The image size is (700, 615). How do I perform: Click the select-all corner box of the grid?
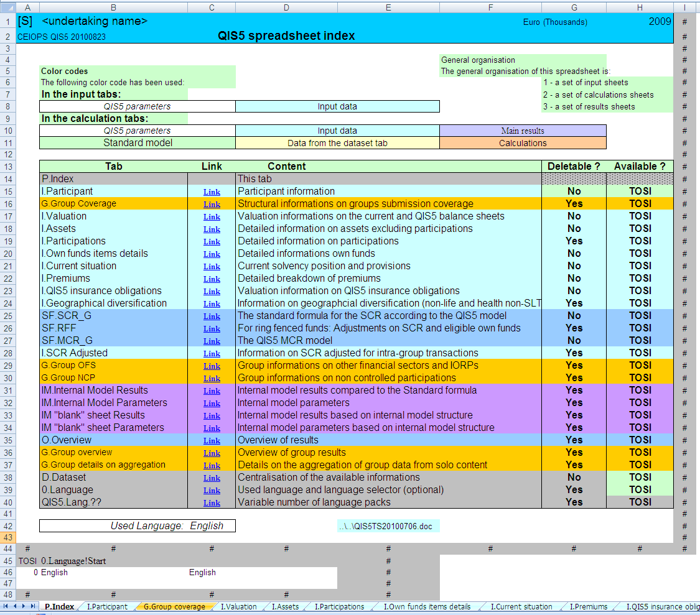coord(8,7)
